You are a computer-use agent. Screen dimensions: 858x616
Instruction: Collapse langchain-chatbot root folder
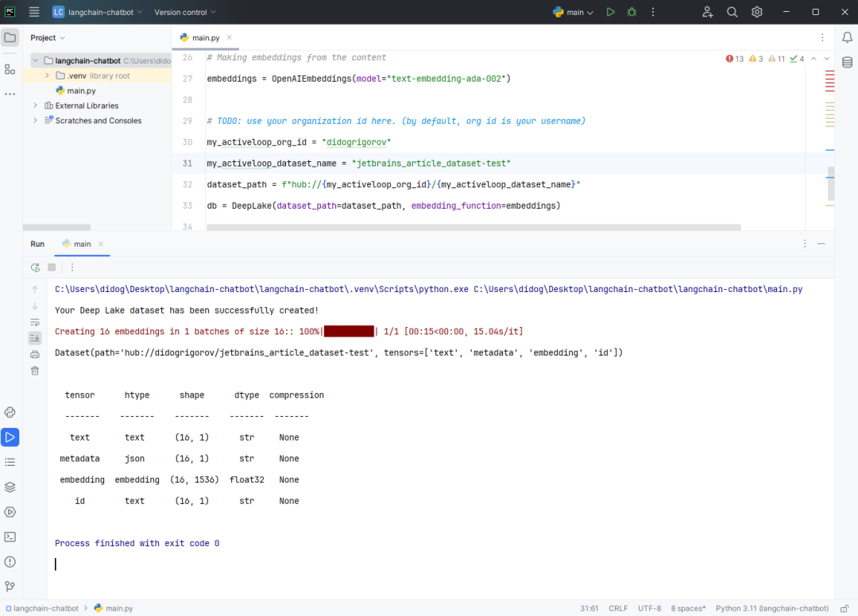[36, 60]
